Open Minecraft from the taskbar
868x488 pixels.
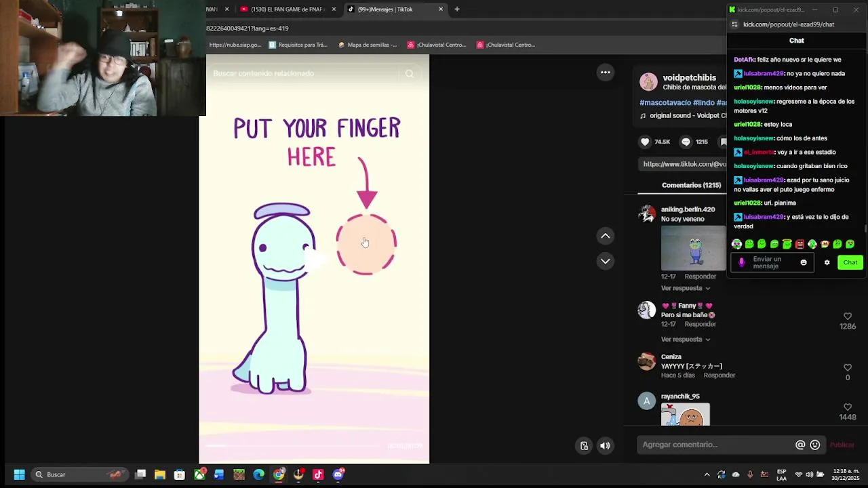[x=239, y=474]
